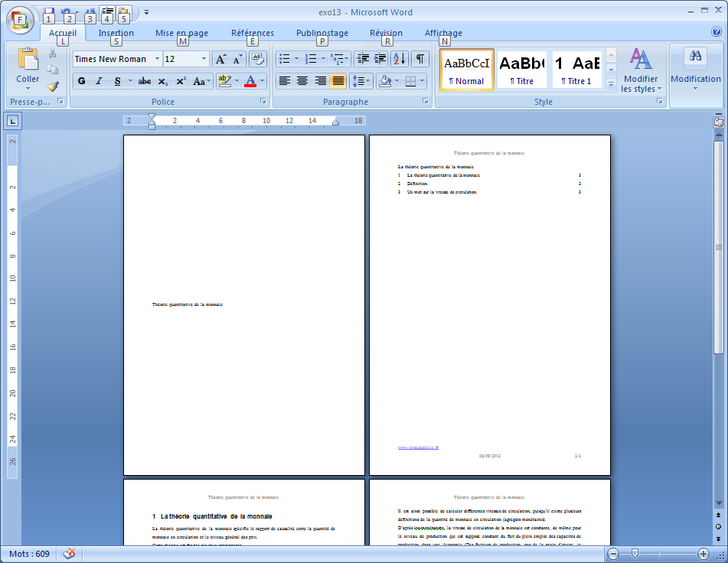Align text left
The image size is (728, 563).
click(x=285, y=81)
